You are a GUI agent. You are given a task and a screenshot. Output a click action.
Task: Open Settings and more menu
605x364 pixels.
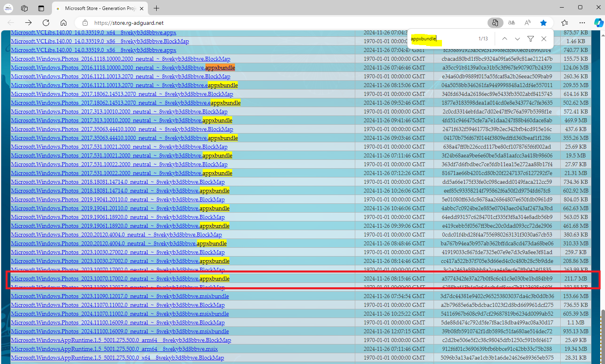[582, 23]
